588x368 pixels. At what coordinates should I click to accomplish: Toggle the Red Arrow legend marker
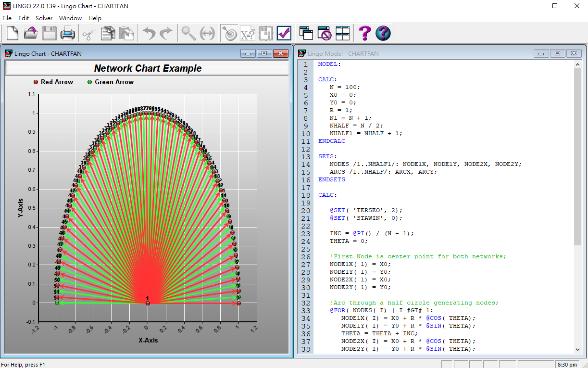(x=36, y=82)
